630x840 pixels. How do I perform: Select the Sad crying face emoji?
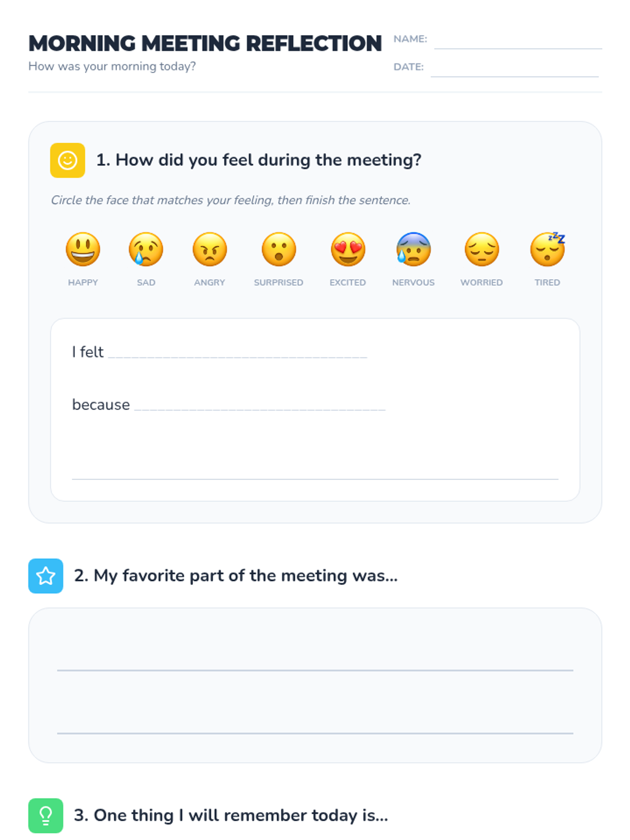[146, 249]
